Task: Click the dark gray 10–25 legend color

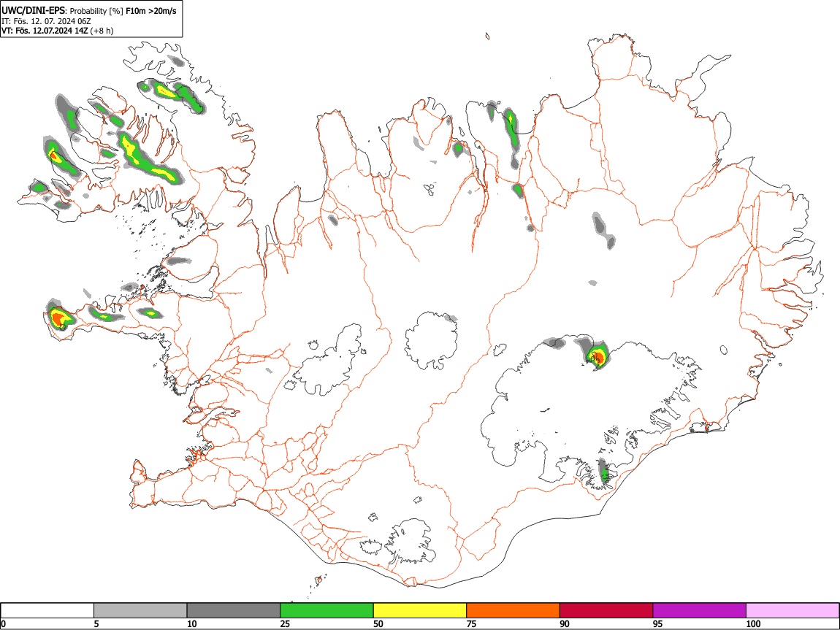Action: 234,611
